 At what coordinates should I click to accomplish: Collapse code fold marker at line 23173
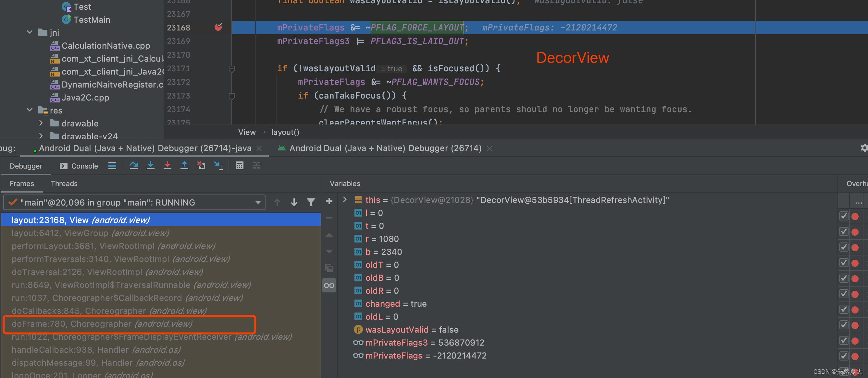coord(231,96)
